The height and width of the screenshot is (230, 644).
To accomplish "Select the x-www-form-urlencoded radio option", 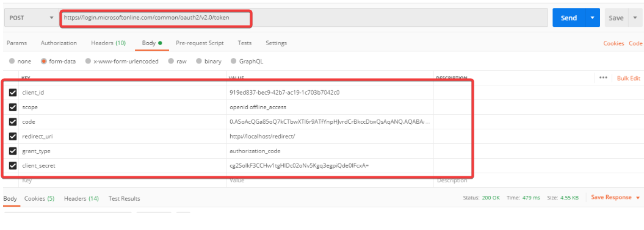I will point(88,61).
